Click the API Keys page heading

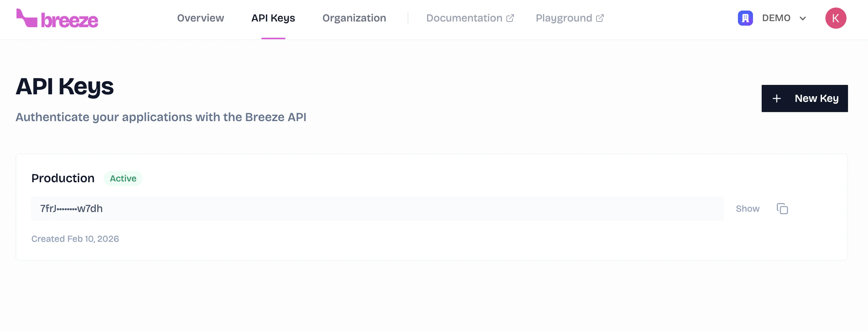click(x=64, y=87)
